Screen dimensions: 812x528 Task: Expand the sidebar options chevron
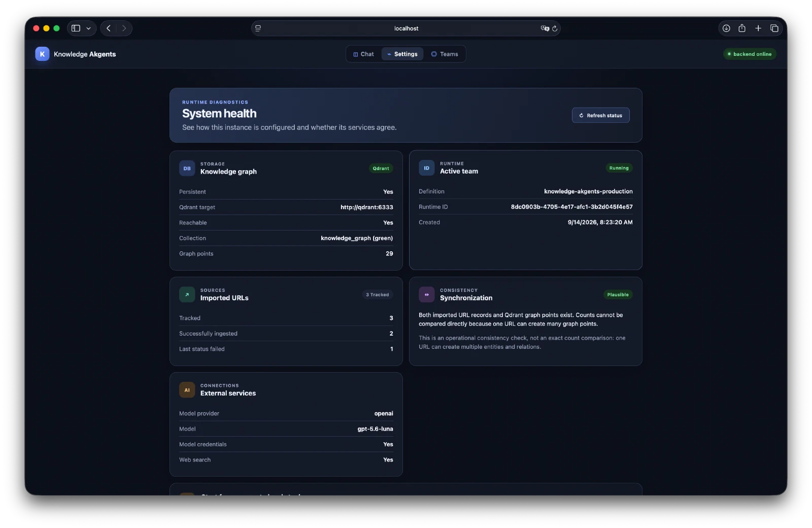88,28
